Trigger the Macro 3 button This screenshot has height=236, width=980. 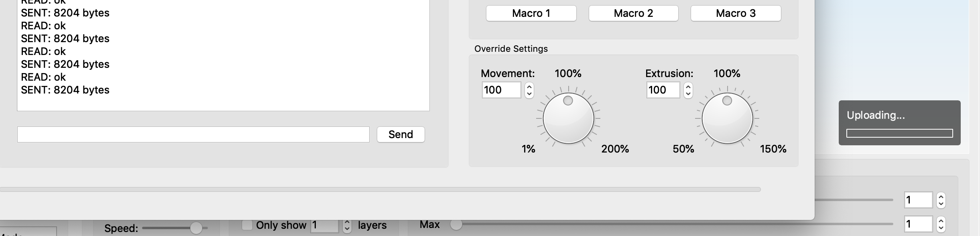tap(736, 13)
